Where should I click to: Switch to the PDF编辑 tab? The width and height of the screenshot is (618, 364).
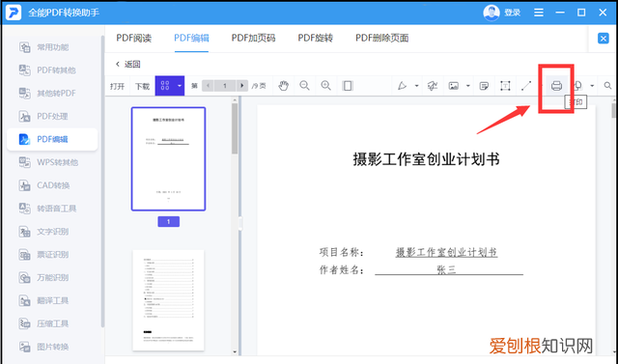point(191,38)
